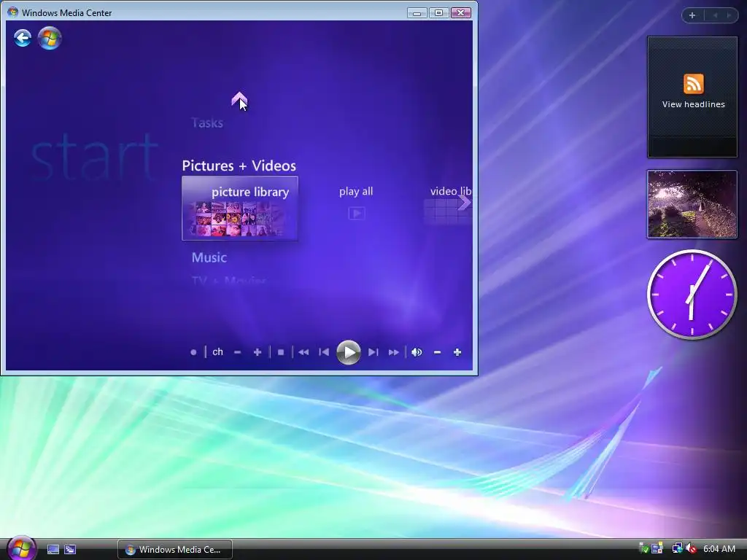Maximize the Windows Media Center window

[438, 13]
